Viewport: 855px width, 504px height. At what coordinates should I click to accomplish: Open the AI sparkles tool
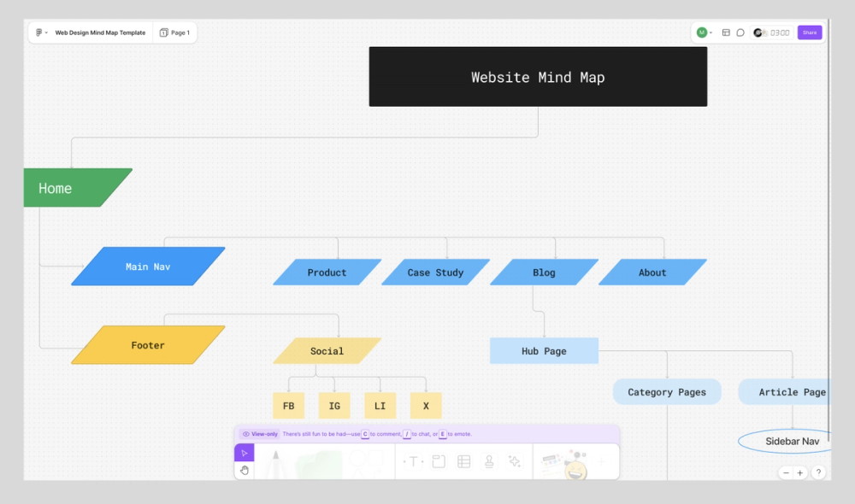pos(514,461)
